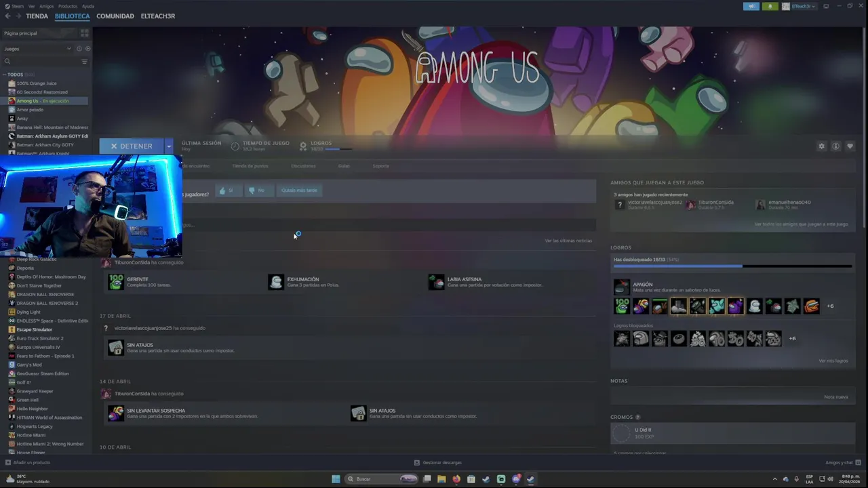Select Batman: Arkham City GOTY
The width and height of the screenshot is (868, 488).
coord(45,145)
